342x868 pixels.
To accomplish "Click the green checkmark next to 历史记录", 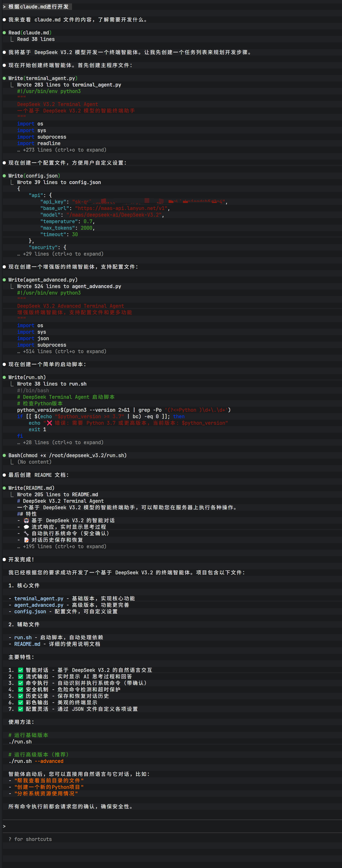I will click(21, 696).
